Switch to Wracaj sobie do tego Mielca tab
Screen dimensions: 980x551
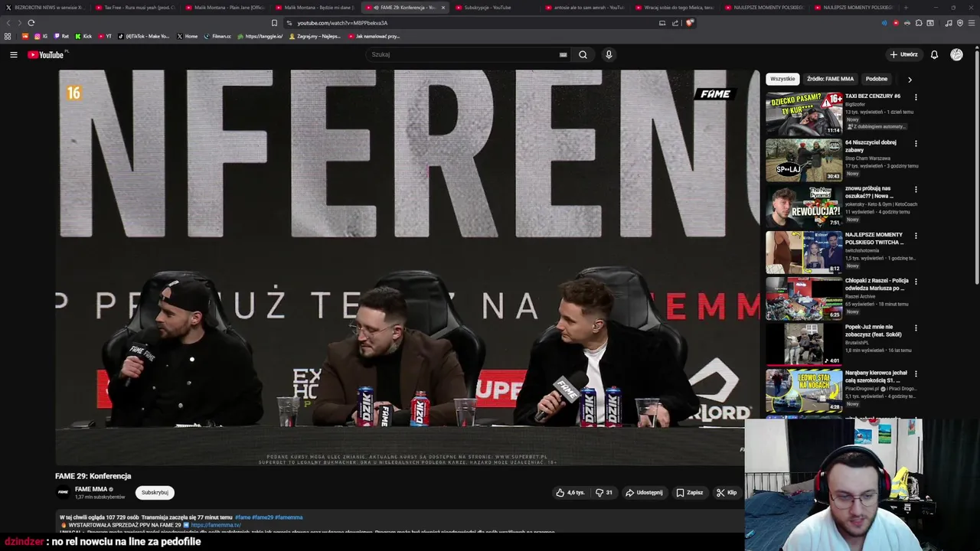pos(674,8)
